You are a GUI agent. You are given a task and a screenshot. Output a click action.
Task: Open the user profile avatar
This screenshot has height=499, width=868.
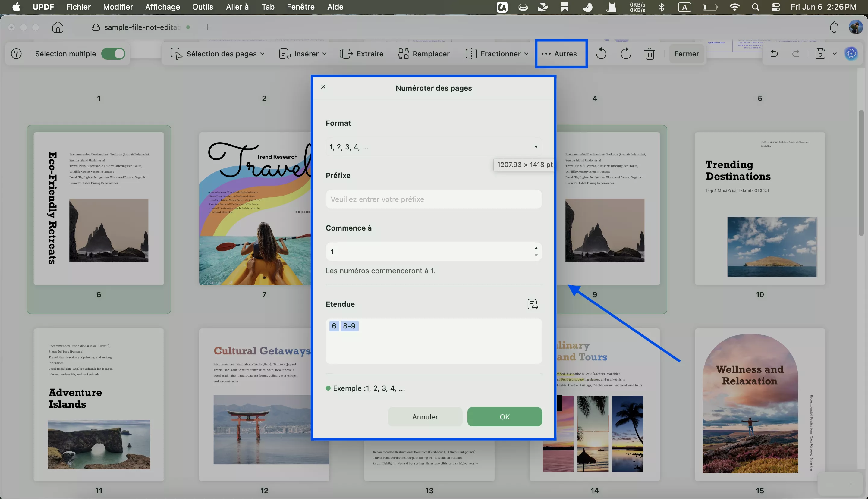[x=855, y=27]
